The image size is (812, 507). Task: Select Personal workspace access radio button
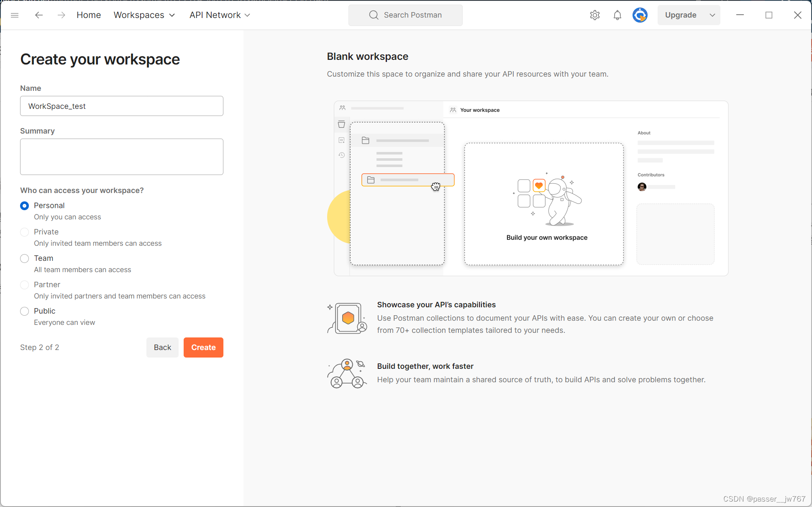[x=25, y=206]
